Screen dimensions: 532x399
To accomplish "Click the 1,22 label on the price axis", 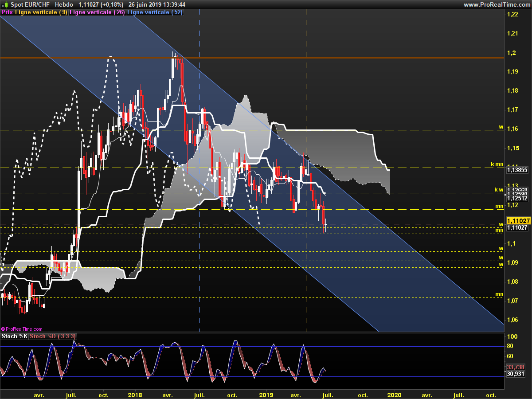I will [x=512, y=15].
